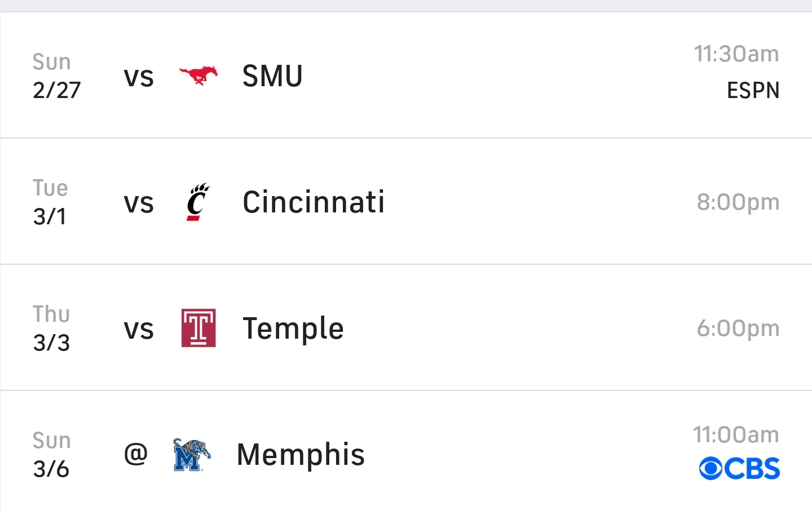
Task: Click the @ symbol before Memphis
Action: pyautogui.click(x=136, y=454)
